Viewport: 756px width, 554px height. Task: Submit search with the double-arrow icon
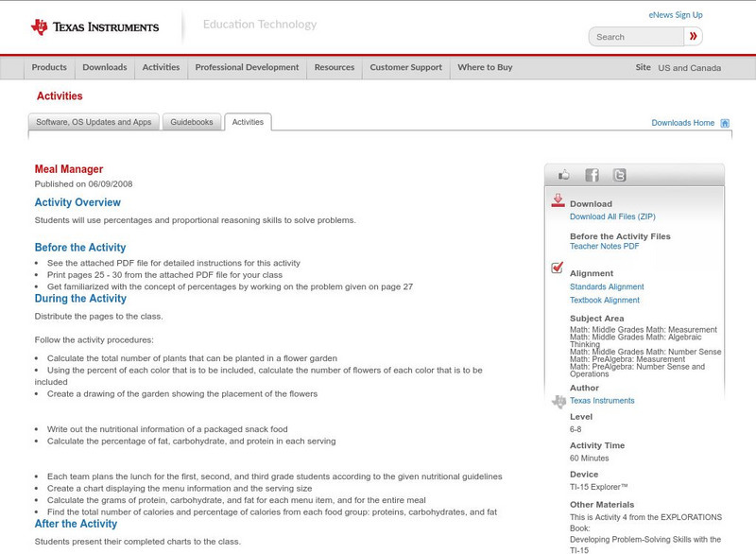[694, 36]
